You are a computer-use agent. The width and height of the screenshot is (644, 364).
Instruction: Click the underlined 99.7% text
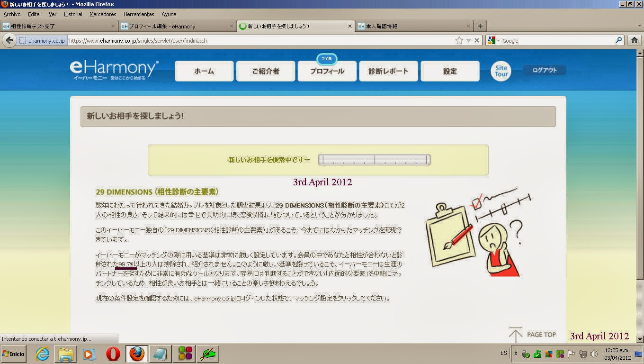click(x=126, y=264)
